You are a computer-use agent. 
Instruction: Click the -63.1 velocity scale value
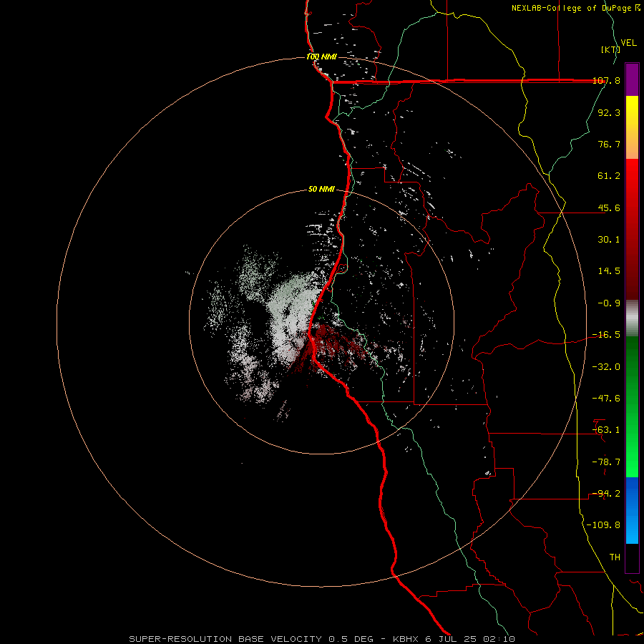[x=606, y=430]
